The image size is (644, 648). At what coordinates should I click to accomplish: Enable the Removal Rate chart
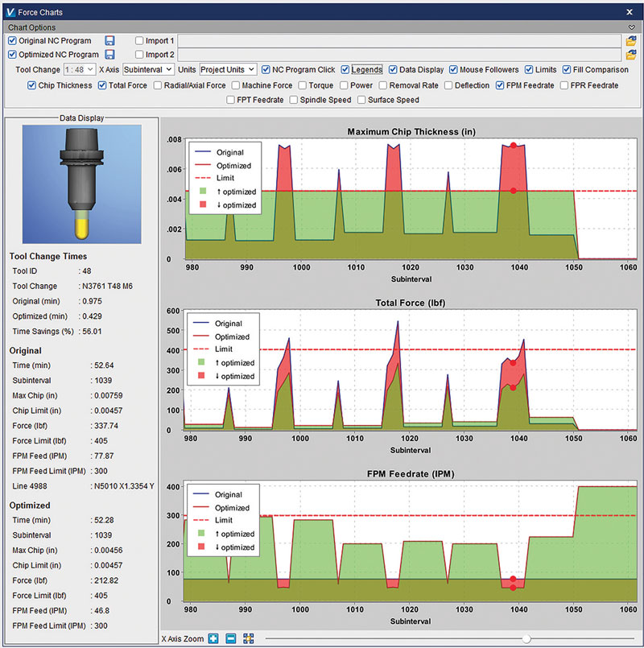pos(382,85)
